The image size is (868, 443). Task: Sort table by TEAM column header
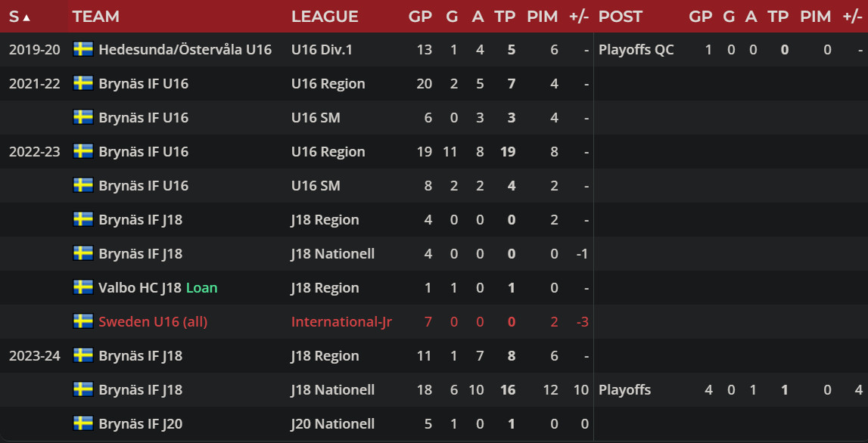(96, 17)
